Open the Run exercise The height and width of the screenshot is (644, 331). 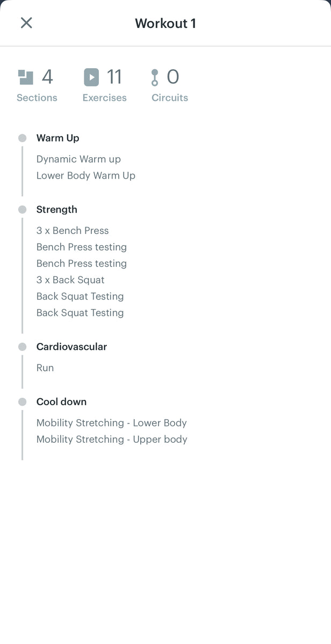tap(45, 368)
